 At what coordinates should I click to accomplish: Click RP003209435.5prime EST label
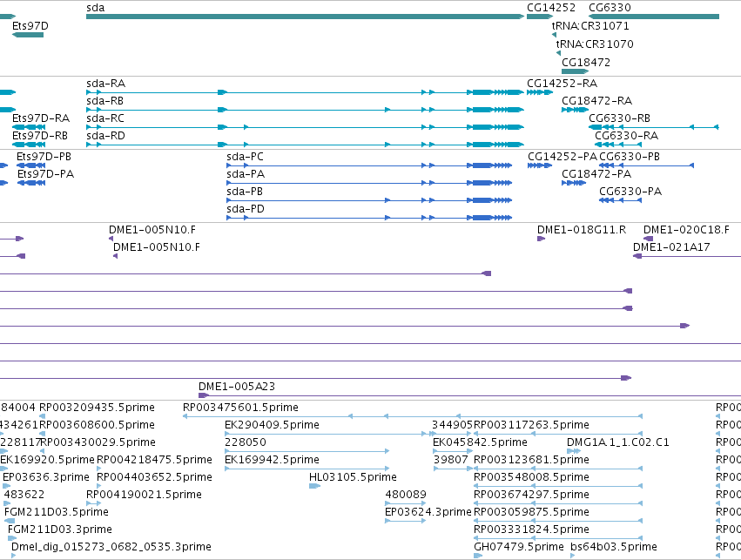[97, 408]
